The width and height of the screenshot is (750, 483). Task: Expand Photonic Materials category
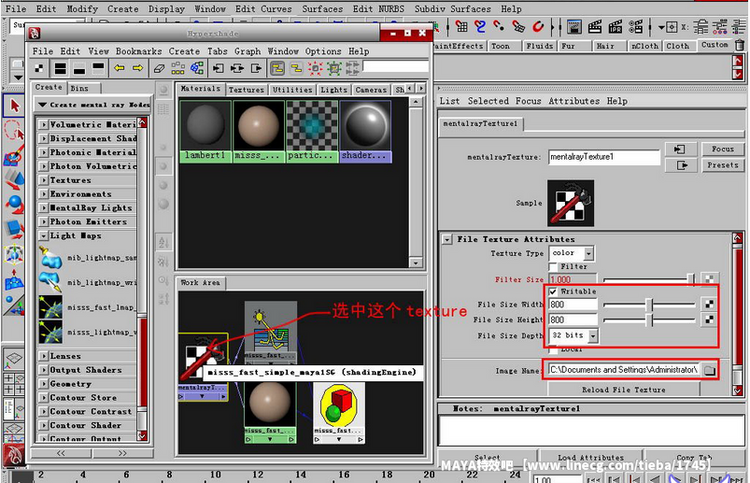pos(44,152)
